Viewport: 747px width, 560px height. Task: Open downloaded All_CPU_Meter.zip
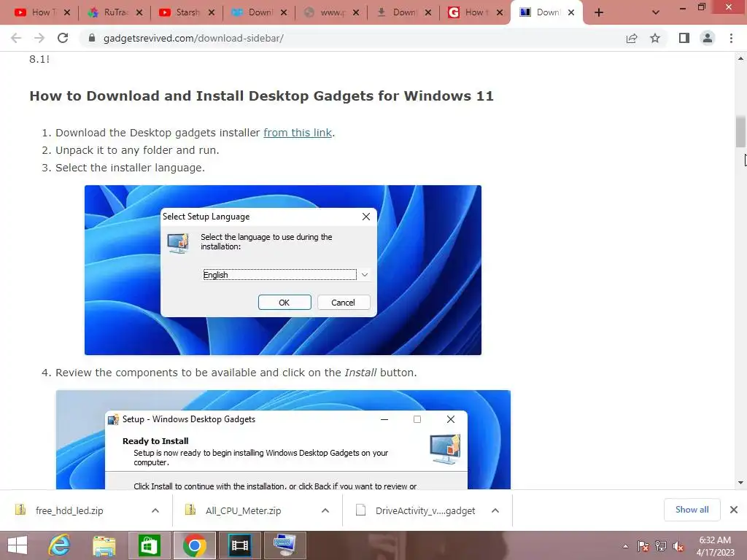point(243,510)
